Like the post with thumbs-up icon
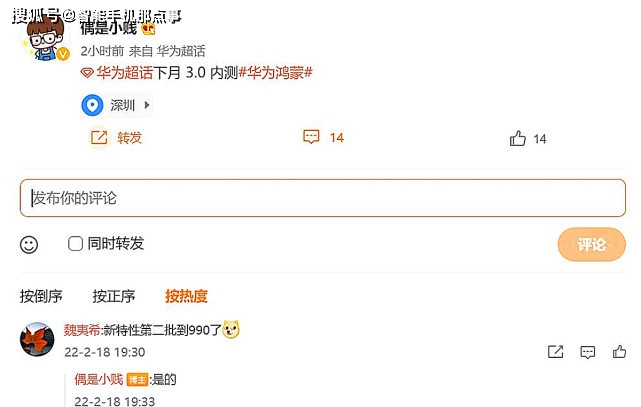This screenshot has width=641, height=407. click(518, 139)
